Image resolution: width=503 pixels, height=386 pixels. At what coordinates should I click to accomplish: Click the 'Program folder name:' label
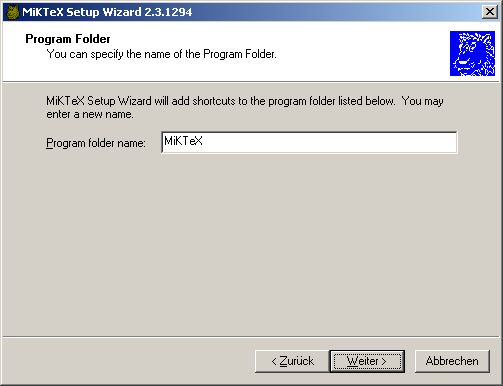pyautogui.click(x=96, y=143)
